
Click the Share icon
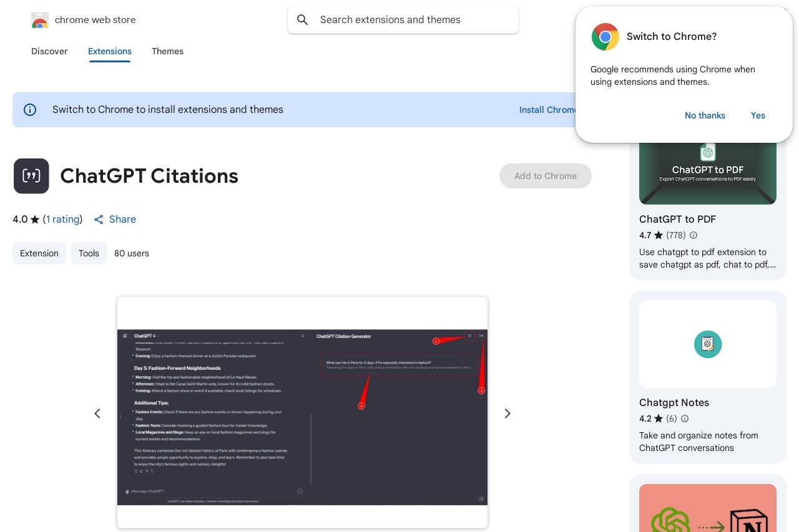click(99, 220)
